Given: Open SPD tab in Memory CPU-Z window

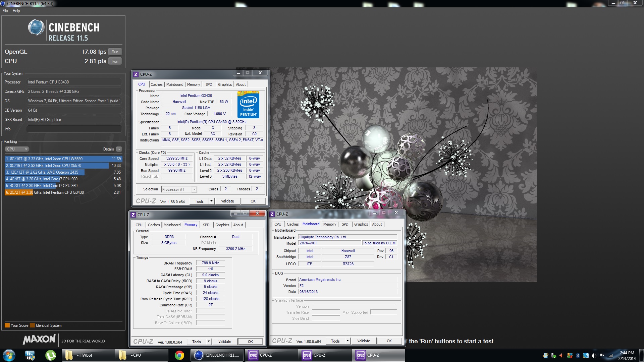Looking at the screenshot, I should point(206,225).
